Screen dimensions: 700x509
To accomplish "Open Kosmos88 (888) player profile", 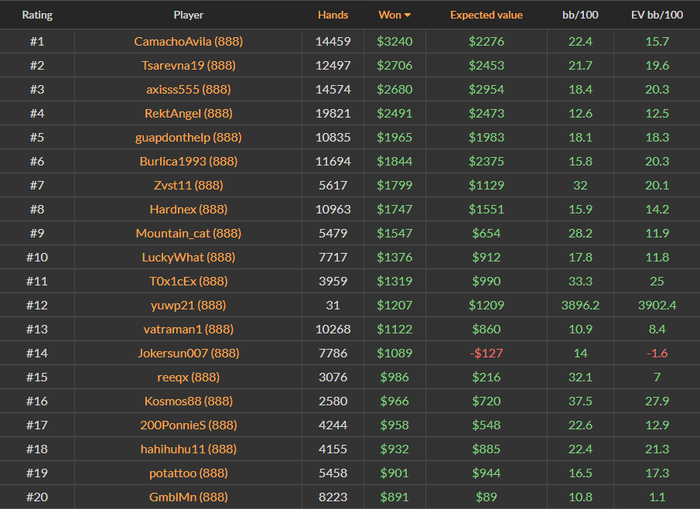I will coord(188,401).
